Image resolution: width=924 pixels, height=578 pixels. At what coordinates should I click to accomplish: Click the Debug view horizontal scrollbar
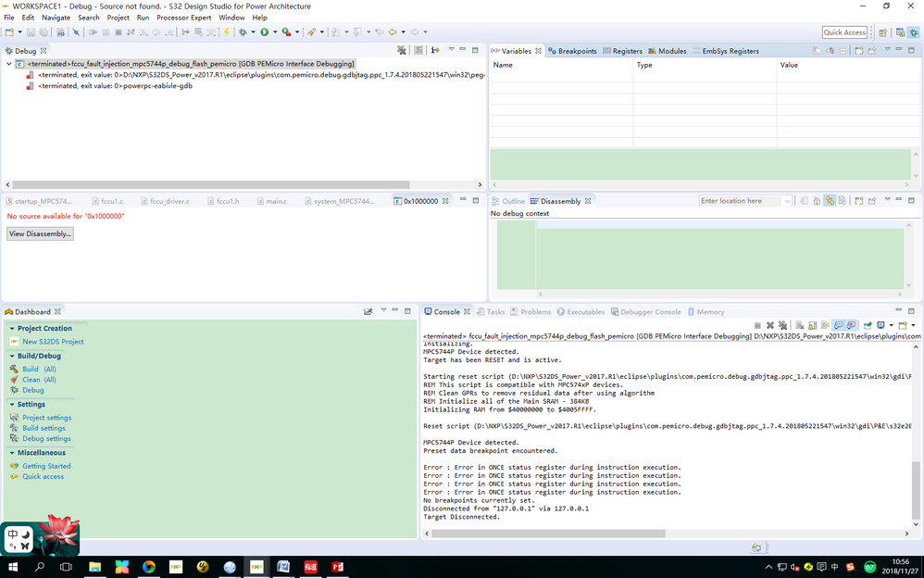[211, 184]
